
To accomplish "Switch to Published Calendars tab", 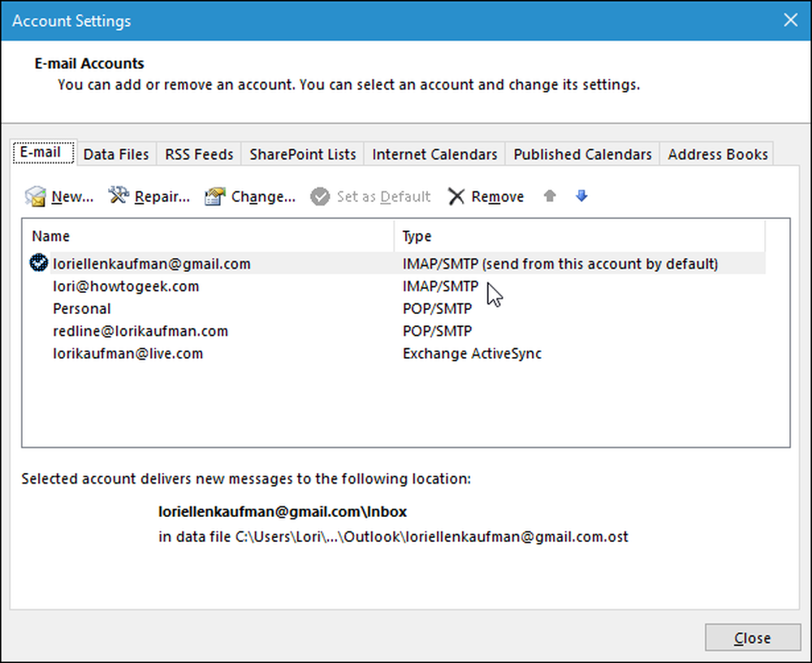I will tap(582, 154).
